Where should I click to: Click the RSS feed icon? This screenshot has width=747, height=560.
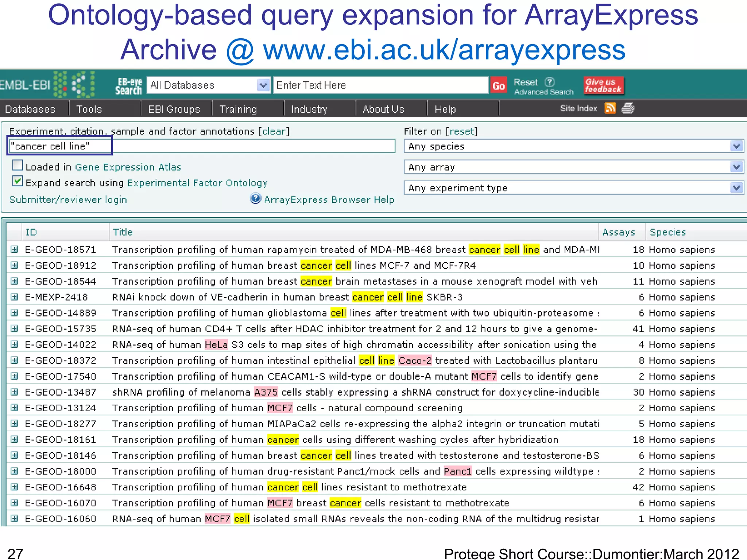click(x=610, y=108)
